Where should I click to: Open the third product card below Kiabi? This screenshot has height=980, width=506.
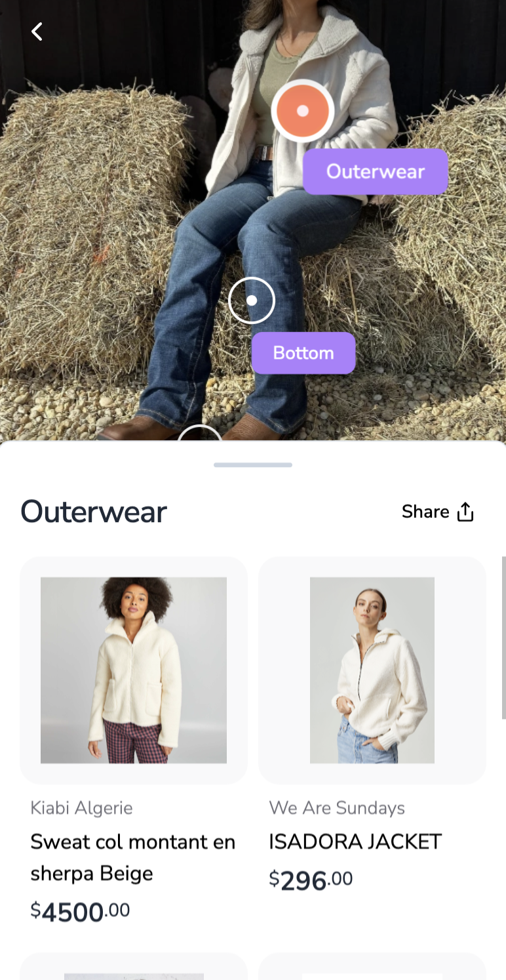pyautogui.click(x=134, y=966)
